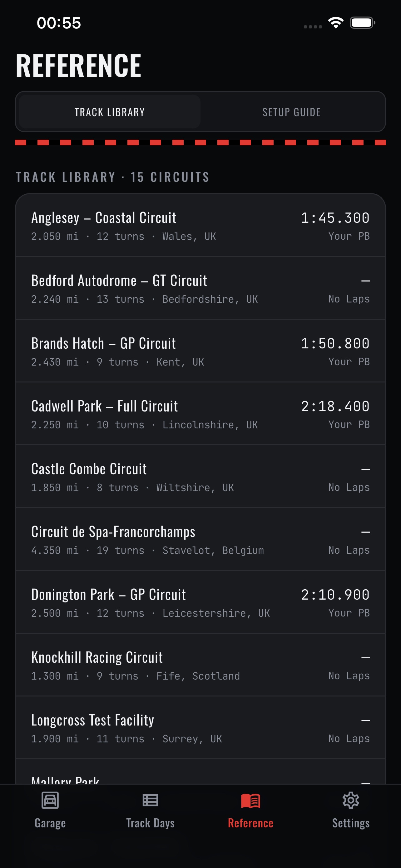Tap the Track Days list icon
This screenshot has height=868, width=401.
pos(150,800)
